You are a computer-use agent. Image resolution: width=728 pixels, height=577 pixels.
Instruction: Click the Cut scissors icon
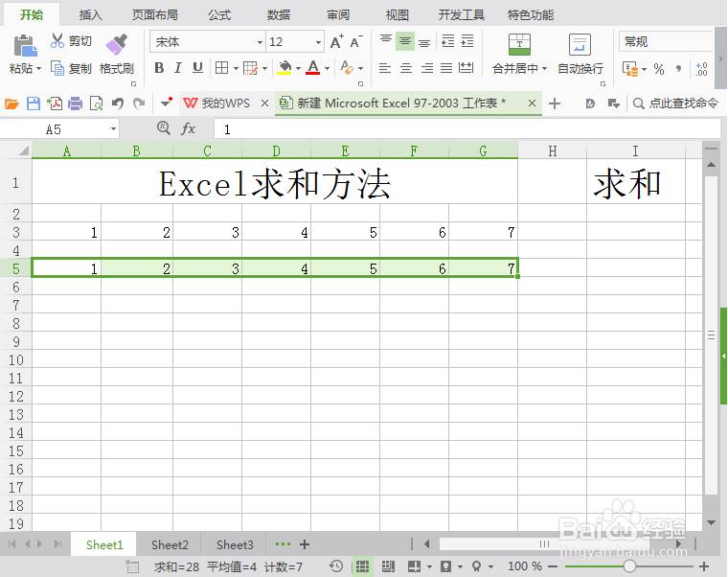[x=57, y=41]
